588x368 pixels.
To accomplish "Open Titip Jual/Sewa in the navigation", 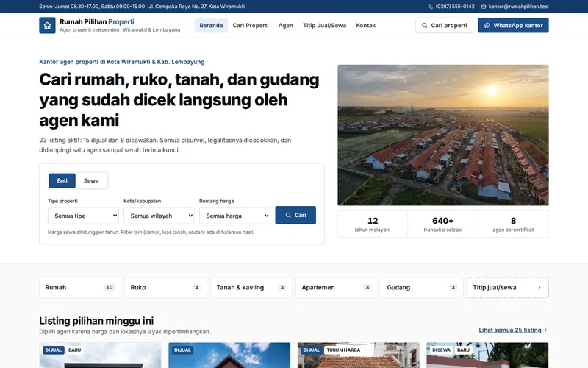I will coord(324,26).
